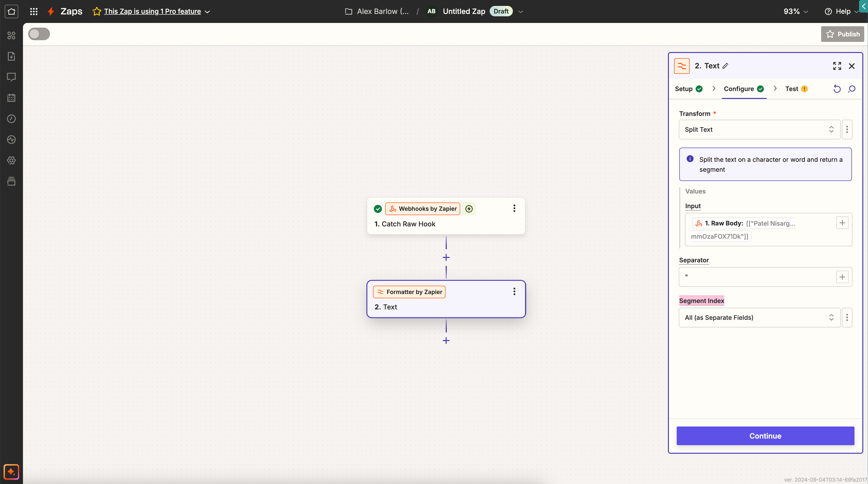Click the Formatter by Zapier app badge
Screen dimensions: 868x484
coord(409,292)
